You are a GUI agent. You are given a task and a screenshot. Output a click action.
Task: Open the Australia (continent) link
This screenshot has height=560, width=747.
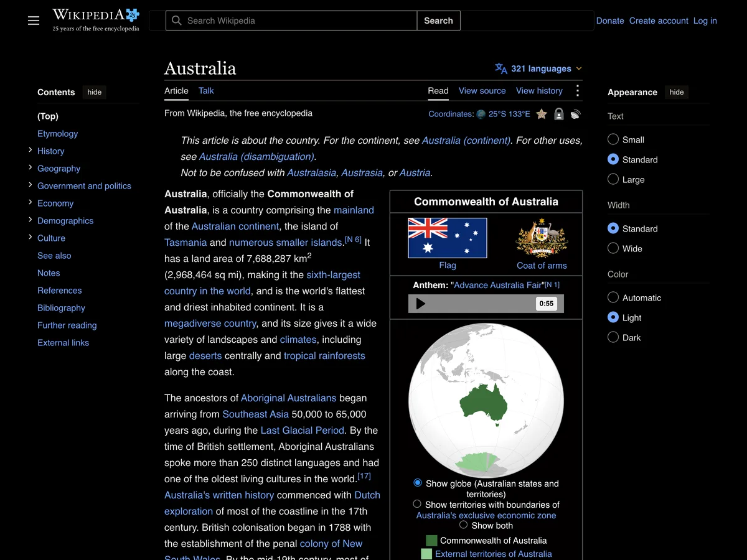466,141
